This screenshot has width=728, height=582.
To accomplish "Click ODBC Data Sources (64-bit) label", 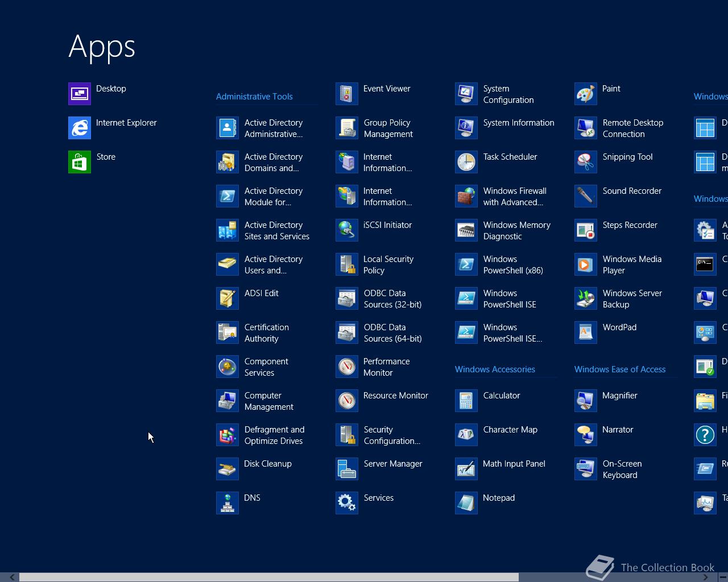I will click(392, 333).
